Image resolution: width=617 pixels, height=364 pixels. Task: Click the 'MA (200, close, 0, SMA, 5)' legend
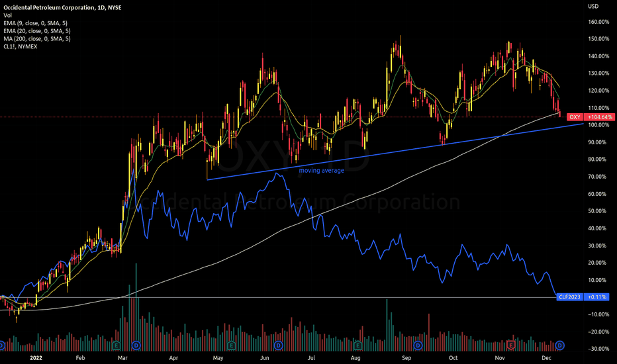tap(37, 38)
